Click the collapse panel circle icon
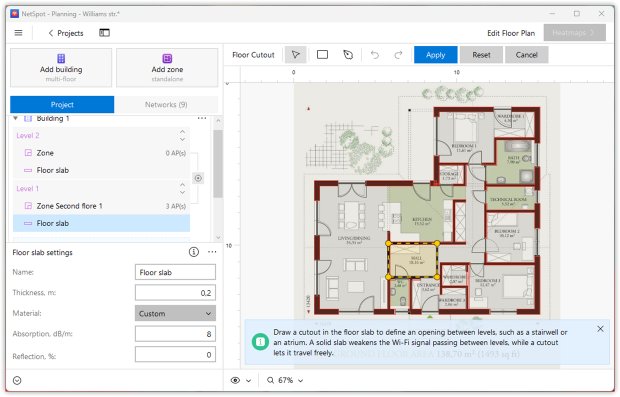This screenshot has height=397, width=620. click(x=17, y=380)
